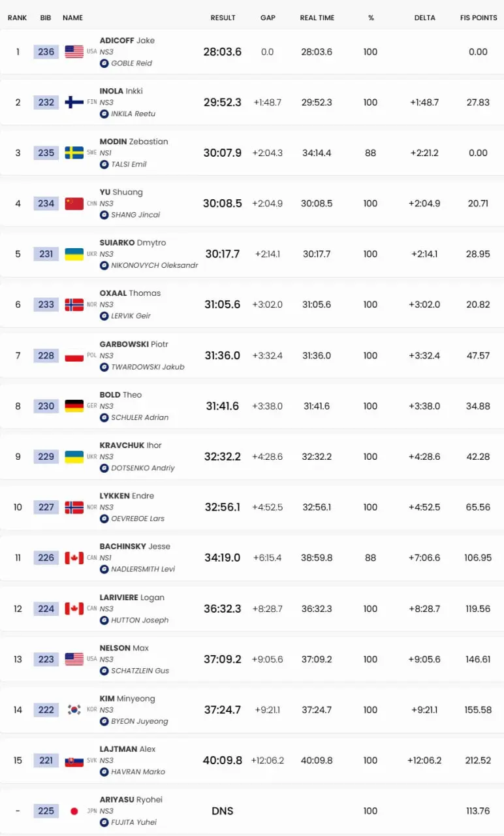Sort by the FIS Points column header
This screenshot has width=504, height=836.
(479, 18)
